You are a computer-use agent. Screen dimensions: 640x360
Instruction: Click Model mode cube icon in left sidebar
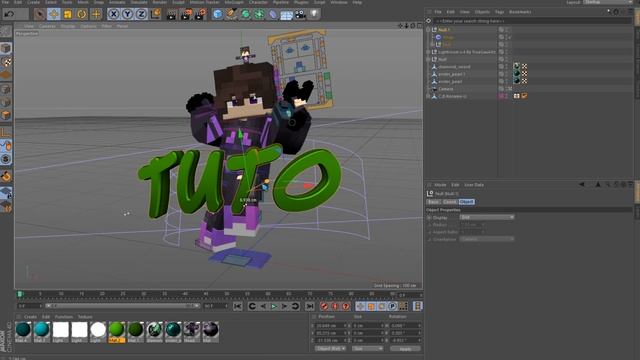pyautogui.click(x=6, y=48)
